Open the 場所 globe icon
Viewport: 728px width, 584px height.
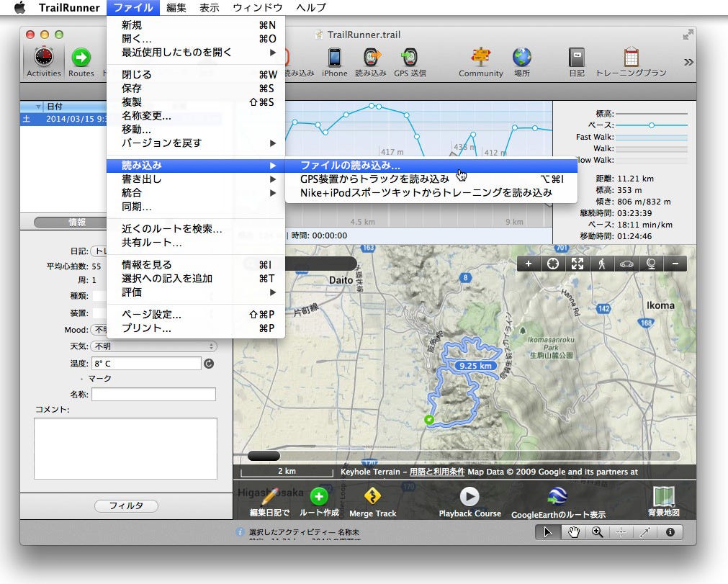(522, 58)
